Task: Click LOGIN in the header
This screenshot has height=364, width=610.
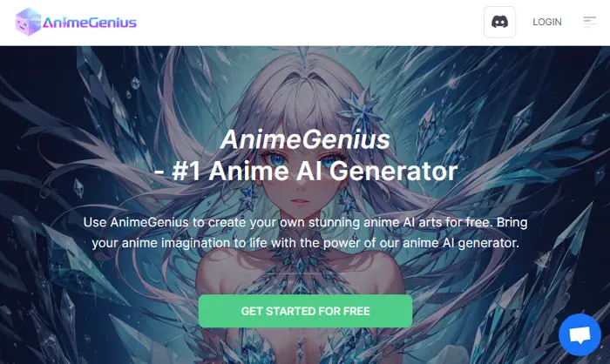Action: pyautogui.click(x=547, y=22)
